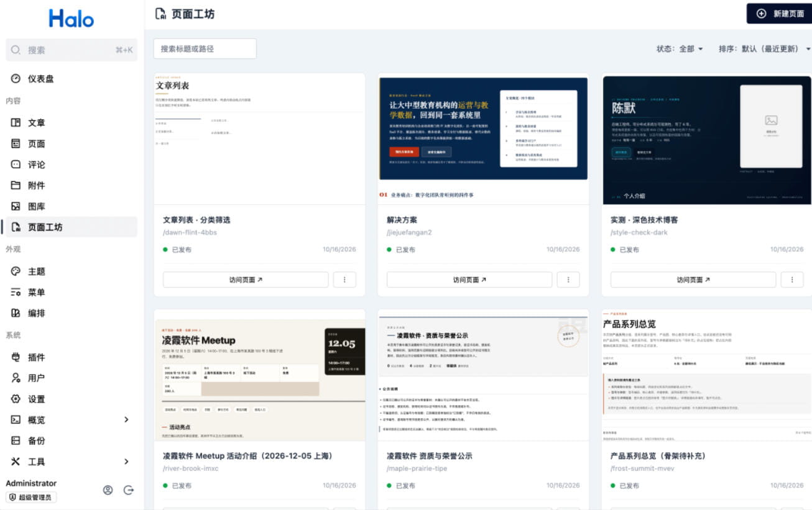The width and height of the screenshot is (812, 510).
Task: Go to 主题 in the sidebar
Action: point(72,271)
